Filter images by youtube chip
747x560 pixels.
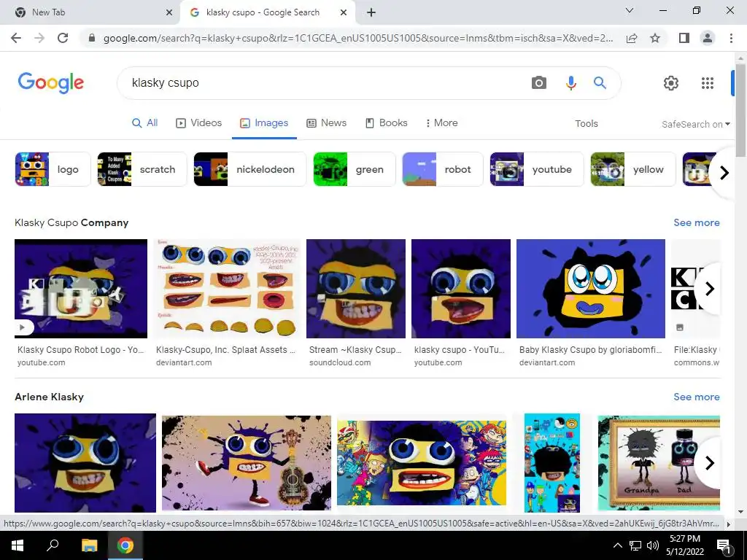click(x=536, y=169)
